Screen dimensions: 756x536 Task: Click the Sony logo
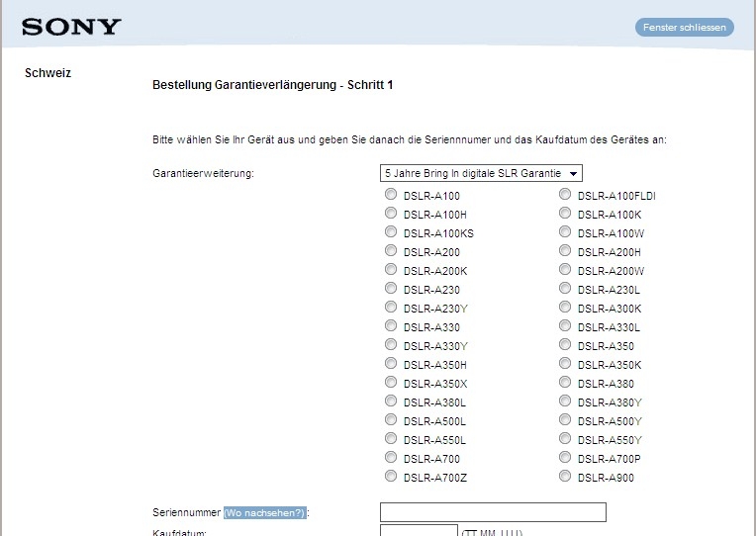[x=71, y=27]
